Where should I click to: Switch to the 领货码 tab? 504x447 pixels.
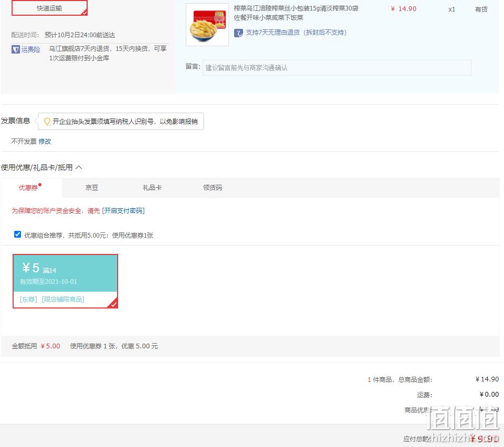pos(213,187)
